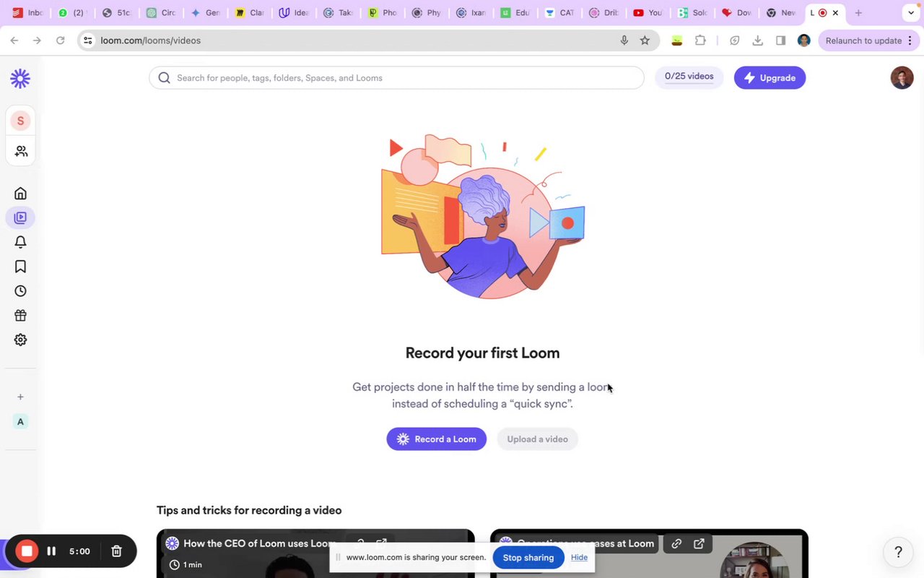Click the green extension icon in Chrome toolbar
The width and height of the screenshot is (924, 578).
[x=676, y=40]
